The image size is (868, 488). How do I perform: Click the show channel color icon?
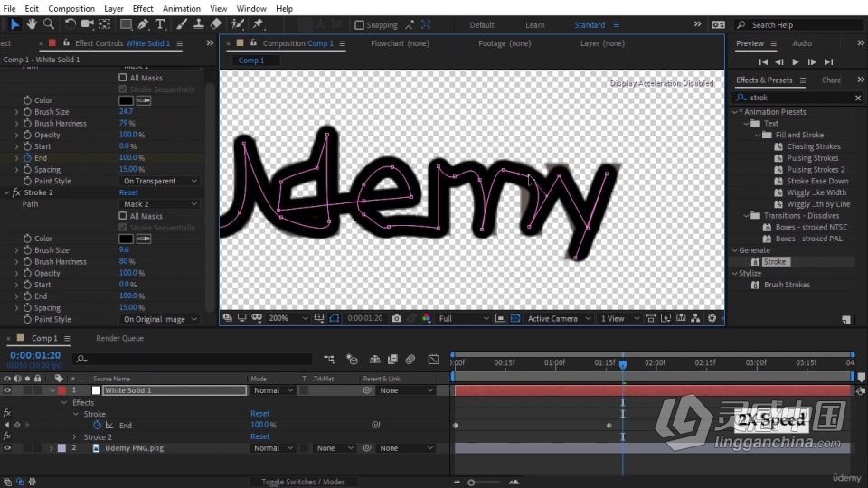(426, 318)
